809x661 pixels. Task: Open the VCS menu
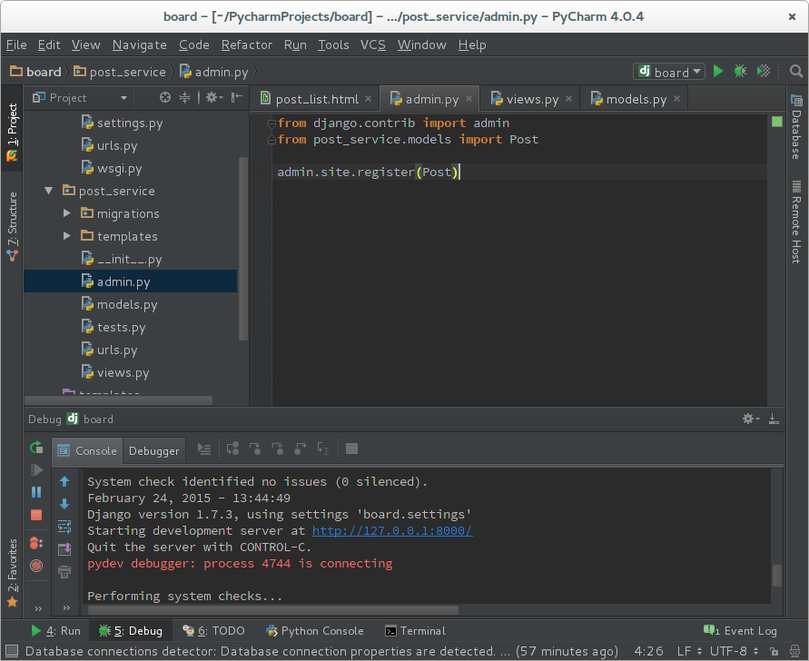click(373, 45)
